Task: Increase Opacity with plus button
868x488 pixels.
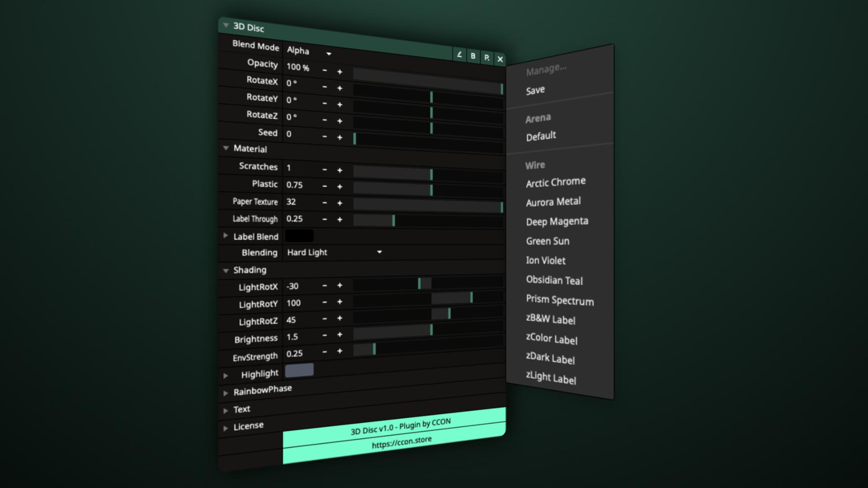Action: click(x=340, y=71)
